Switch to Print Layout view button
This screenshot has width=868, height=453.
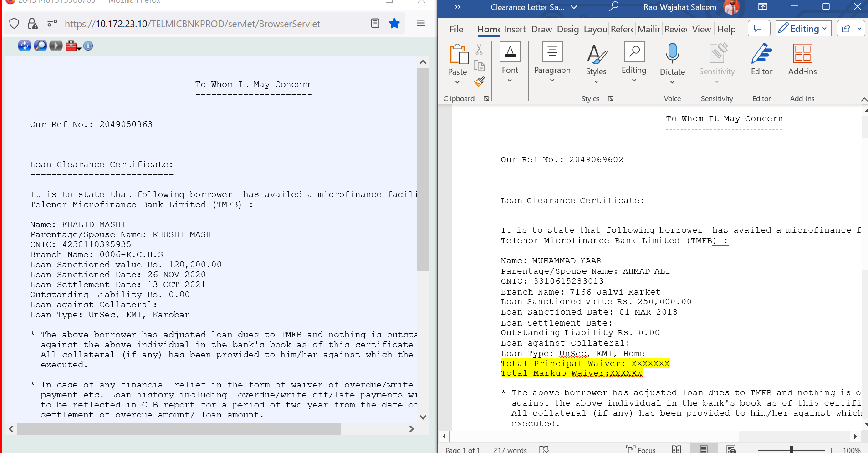704,449
